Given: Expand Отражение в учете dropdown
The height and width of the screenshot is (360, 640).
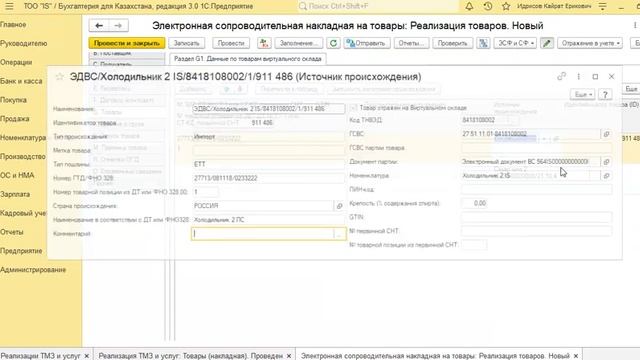Looking at the screenshot, I should click(x=590, y=43).
